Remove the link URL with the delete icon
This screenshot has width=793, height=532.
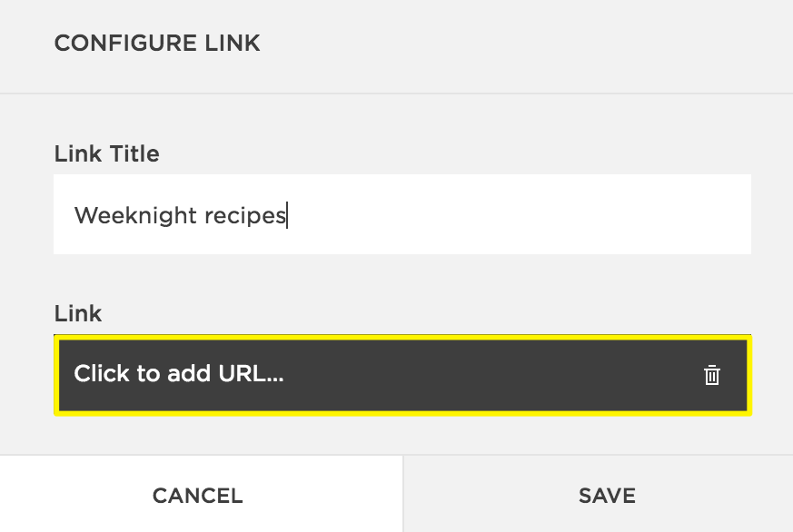712,375
